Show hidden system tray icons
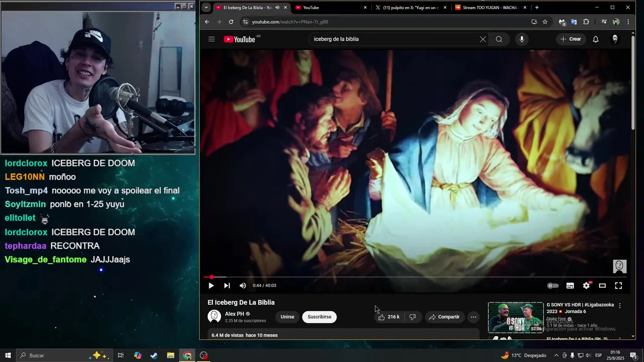Screen dimensions: 644x362 [556, 355]
